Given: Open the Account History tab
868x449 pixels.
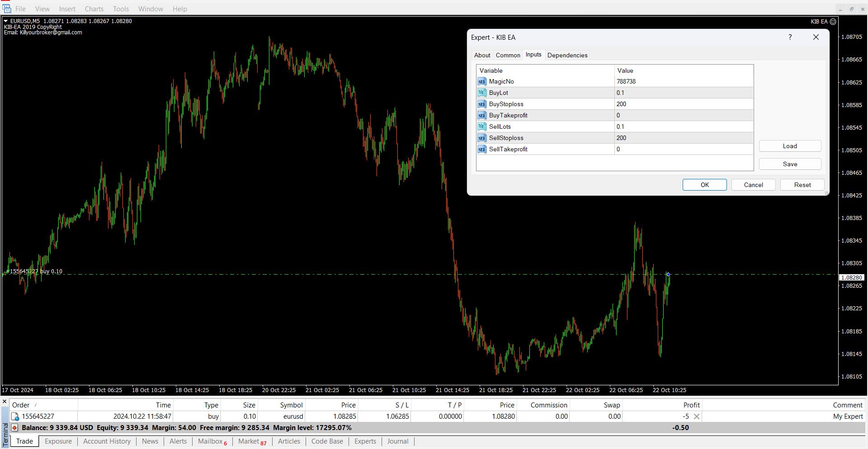Looking at the screenshot, I should 107,441.
